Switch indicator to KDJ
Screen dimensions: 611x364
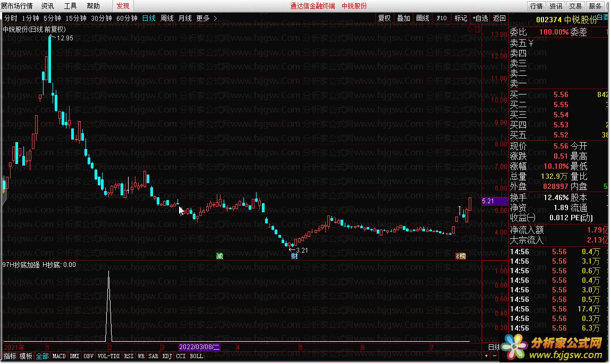click(x=167, y=356)
